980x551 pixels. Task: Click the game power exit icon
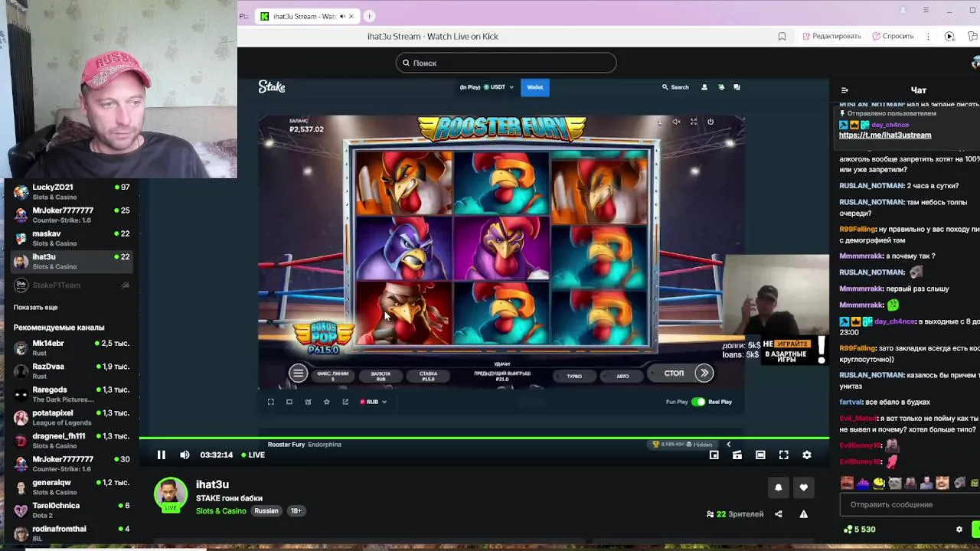pyautogui.click(x=710, y=122)
